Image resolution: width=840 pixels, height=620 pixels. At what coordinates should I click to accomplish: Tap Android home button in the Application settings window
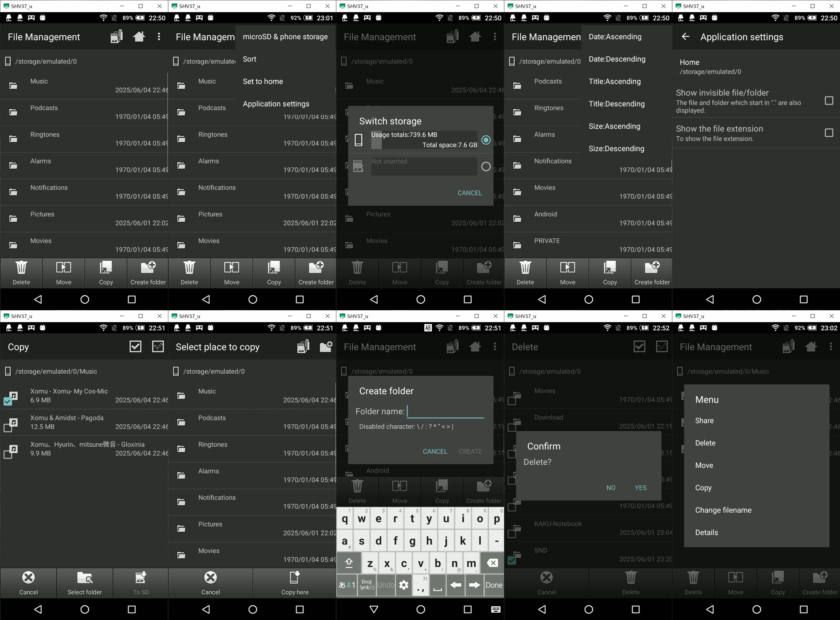tap(756, 299)
